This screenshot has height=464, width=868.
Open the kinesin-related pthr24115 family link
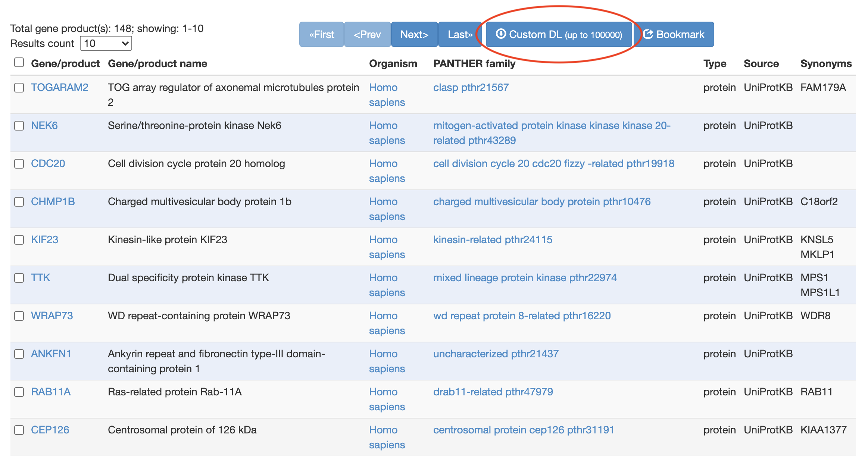tap(492, 239)
